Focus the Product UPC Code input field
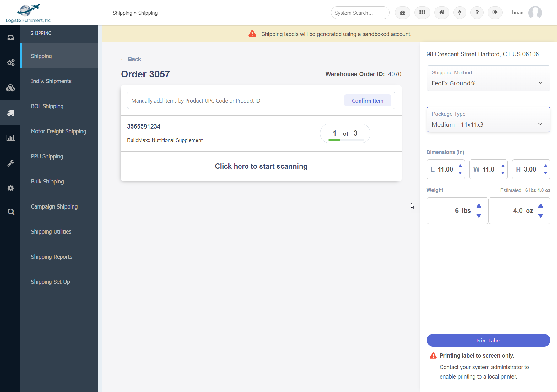The height and width of the screenshot is (392, 557). [x=235, y=101]
